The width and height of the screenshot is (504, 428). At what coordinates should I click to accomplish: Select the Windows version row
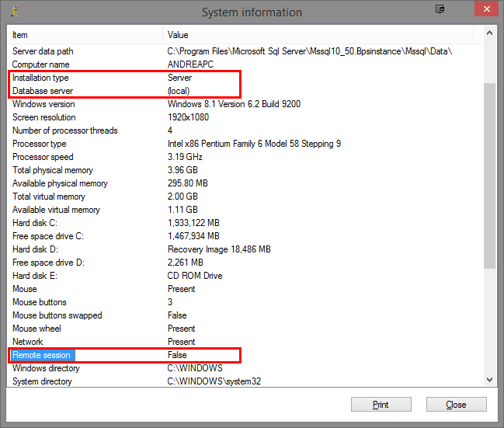click(43, 104)
